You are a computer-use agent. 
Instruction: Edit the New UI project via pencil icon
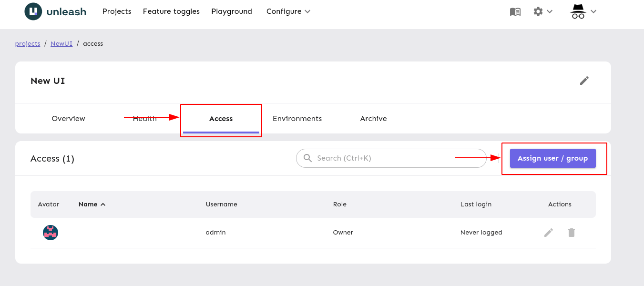[x=584, y=81]
